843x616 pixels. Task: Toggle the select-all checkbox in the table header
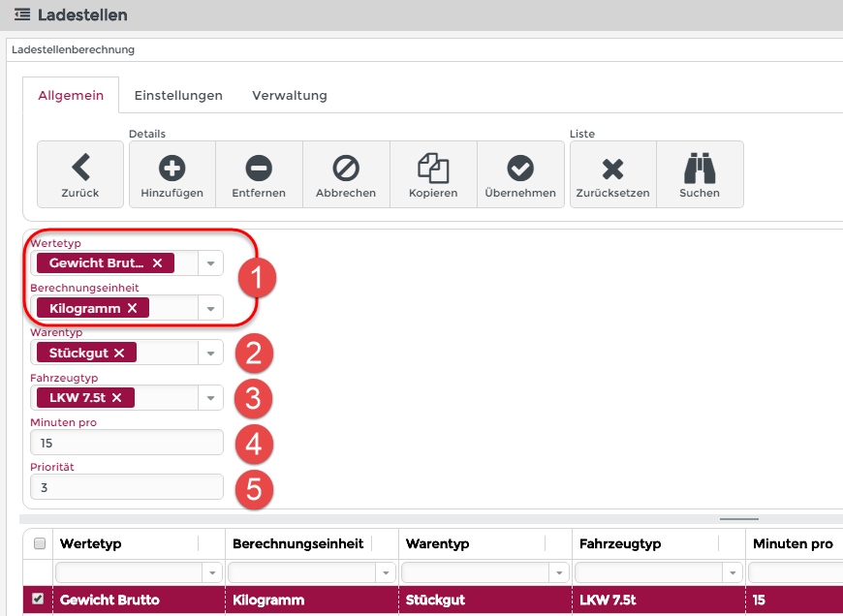point(40,543)
